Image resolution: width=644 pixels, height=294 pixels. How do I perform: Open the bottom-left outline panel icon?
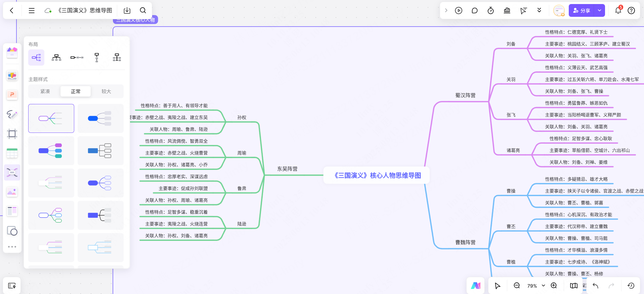coord(12,286)
